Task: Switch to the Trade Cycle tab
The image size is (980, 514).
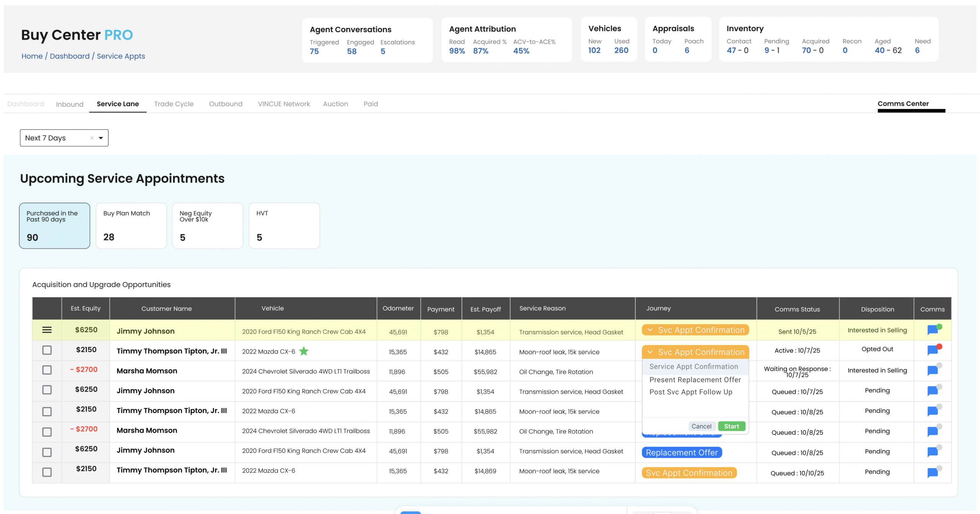Action: tap(174, 104)
